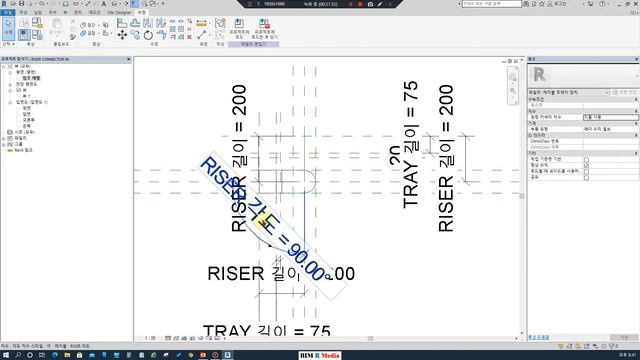Open the 특성 도움말 link
Screen dimensions: 640x360
click(x=539, y=338)
